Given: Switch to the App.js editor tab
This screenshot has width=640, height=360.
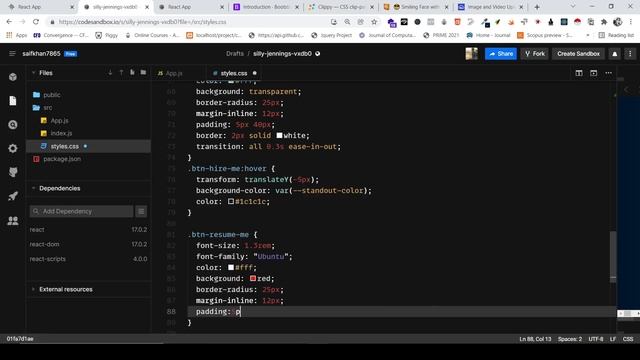Looking at the screenshot, I should [x=170, y=73].
